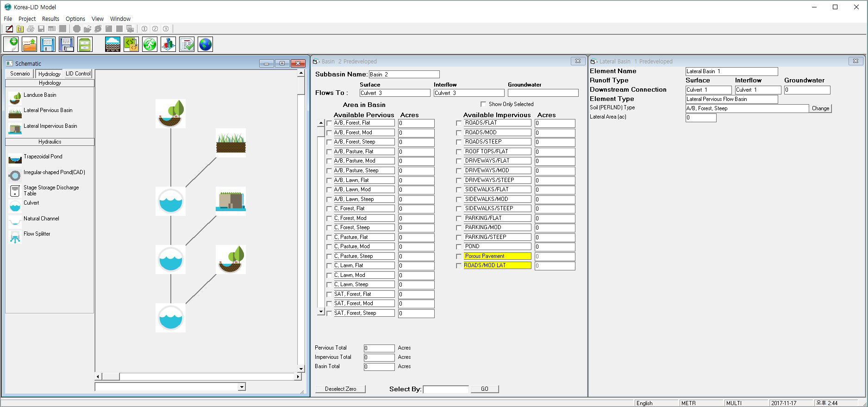Click the GO button
The image size is (868, 407).
485,389
